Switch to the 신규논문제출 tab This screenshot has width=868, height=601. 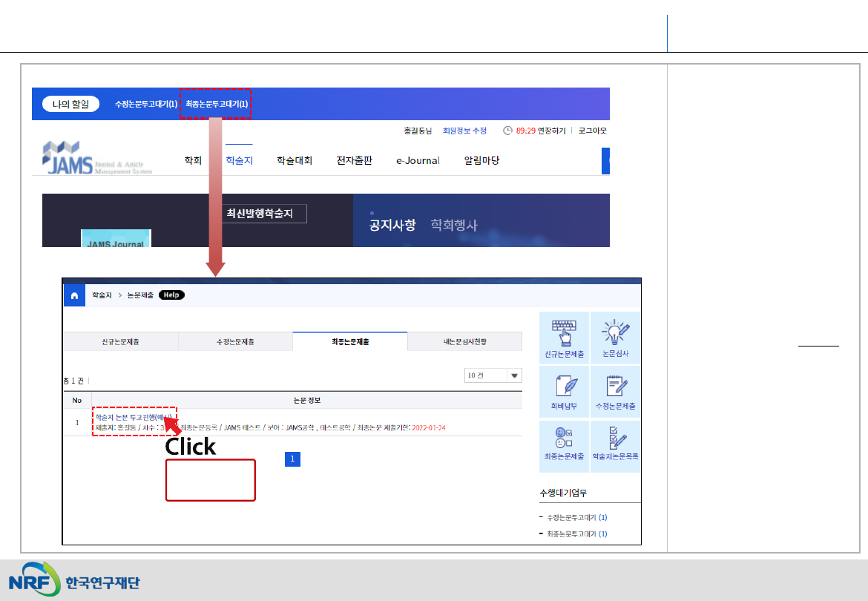click(120, 342)
